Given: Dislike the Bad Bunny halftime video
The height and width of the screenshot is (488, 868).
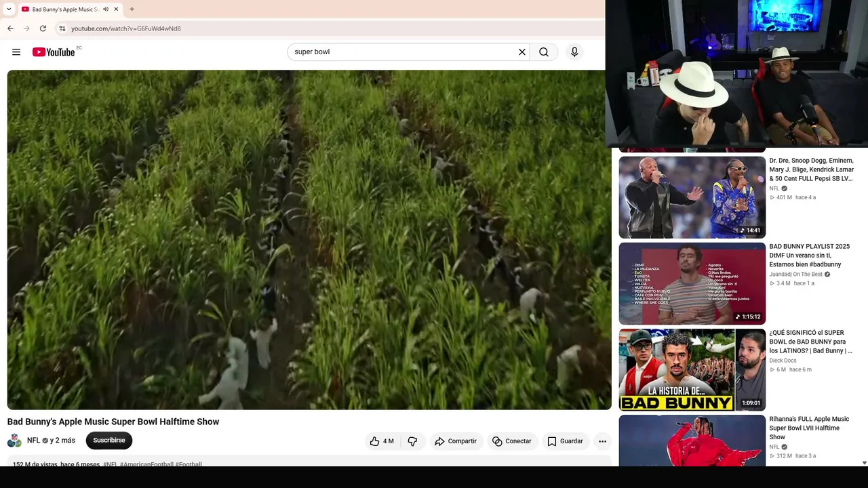Looking at the screenshot, I should pos(412,441).
